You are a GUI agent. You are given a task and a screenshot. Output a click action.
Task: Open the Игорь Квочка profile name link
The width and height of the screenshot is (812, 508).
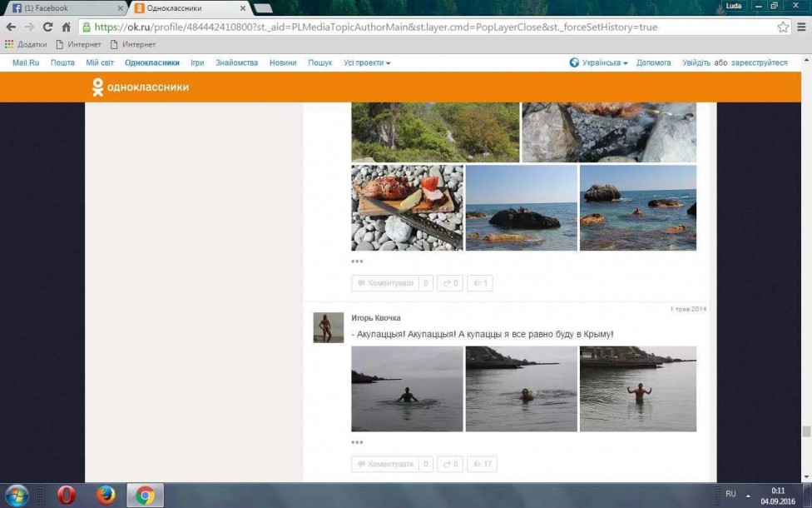375,318
